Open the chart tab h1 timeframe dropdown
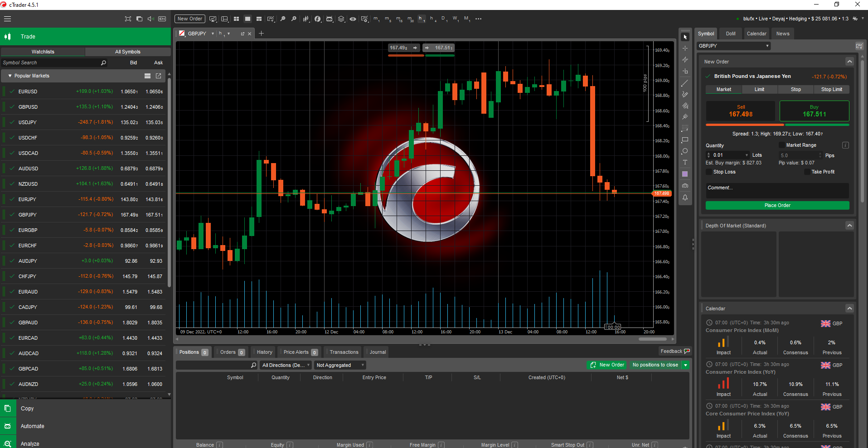This screenshot has height=448, width=868. point(228,34)
